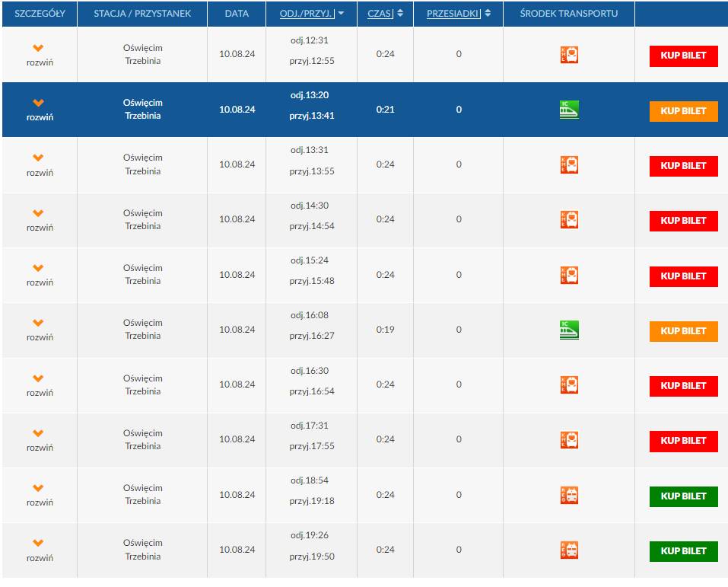The width and height of the screenshot is (728, 587).
Task: Open rozwiń details for the 19:26 train
Action: [39, 550]
